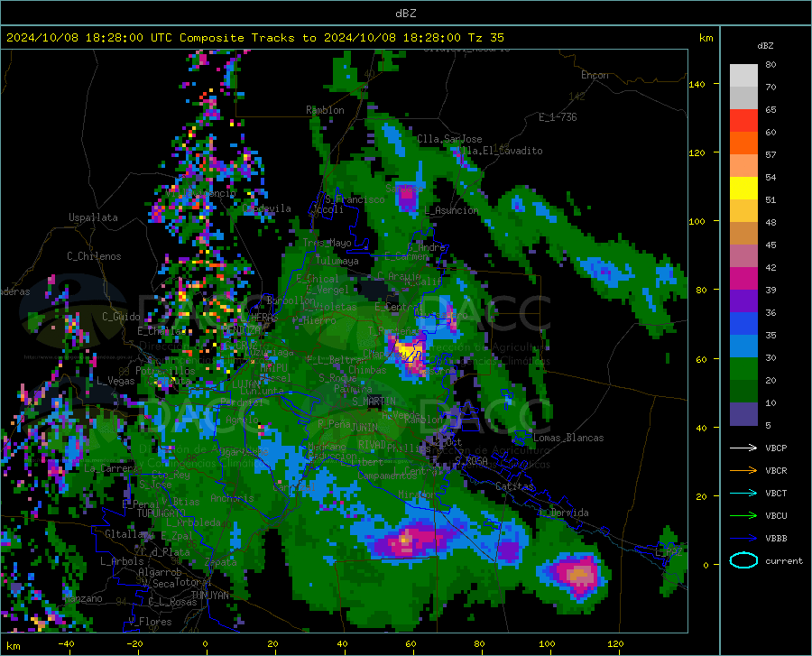Click the Lomas_Blancas place label
The image size is (812, 656).
568,438
